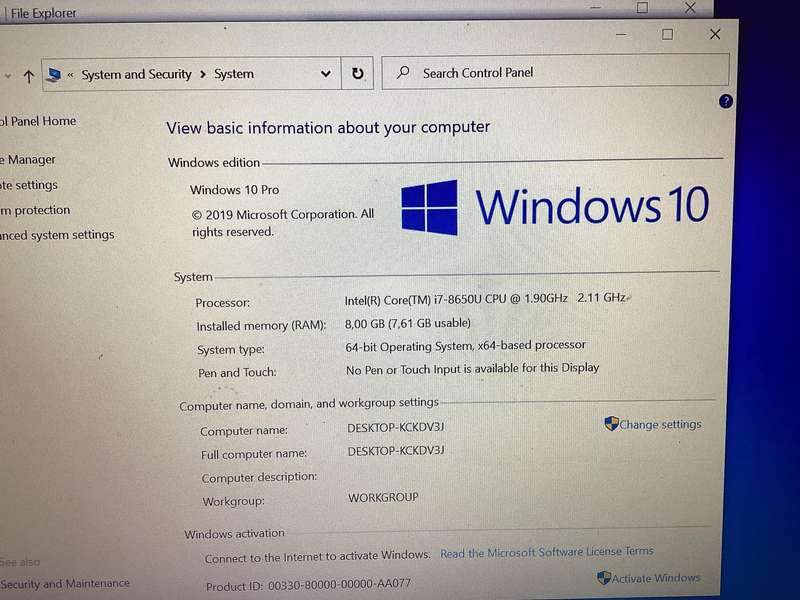Image resolution: width=800 pixels, height=600 pixels.
Task: Click the shield icon beside Change settings
Action: point(611,423)
